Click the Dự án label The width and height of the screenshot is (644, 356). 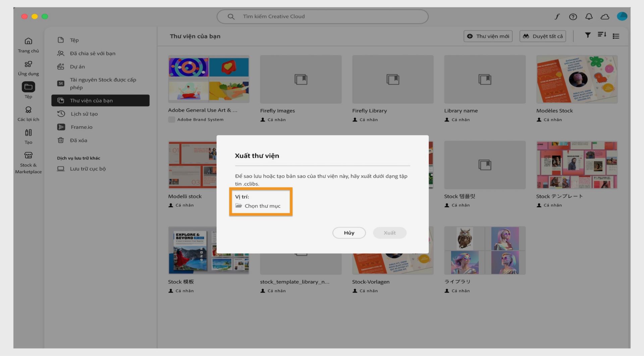click(x=77, y=67)
